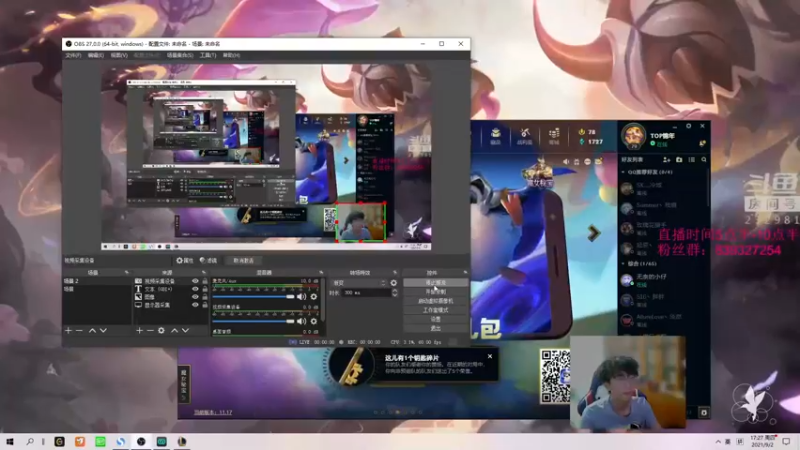Go to next banner with the right arrow
The width and height of the screenshot is (800, 450).
point(593,233)
